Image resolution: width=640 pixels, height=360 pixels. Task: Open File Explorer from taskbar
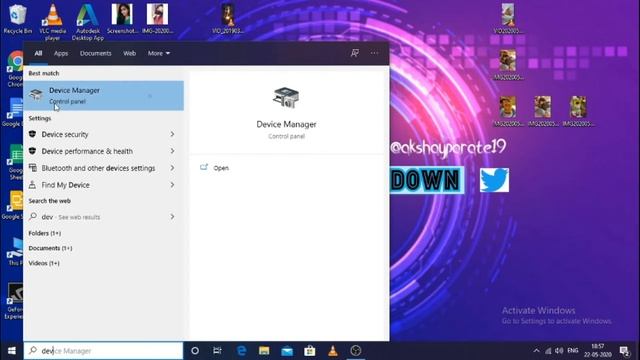[x=264, y=351]
